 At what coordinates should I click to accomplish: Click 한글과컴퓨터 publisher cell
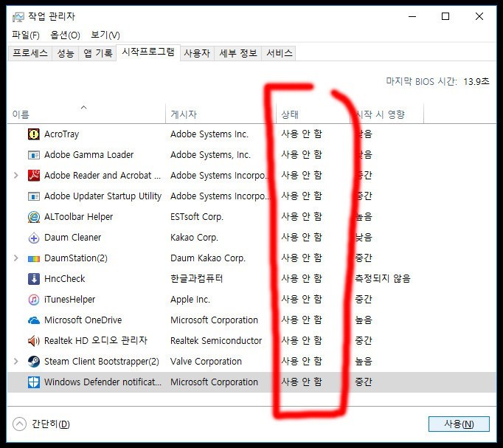(x=196, y=278)
